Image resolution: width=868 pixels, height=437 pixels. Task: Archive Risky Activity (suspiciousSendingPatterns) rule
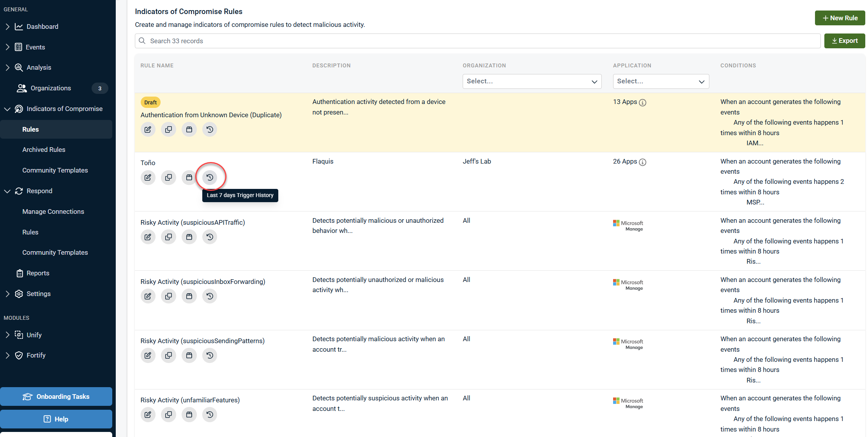click(x=189, y=356)
